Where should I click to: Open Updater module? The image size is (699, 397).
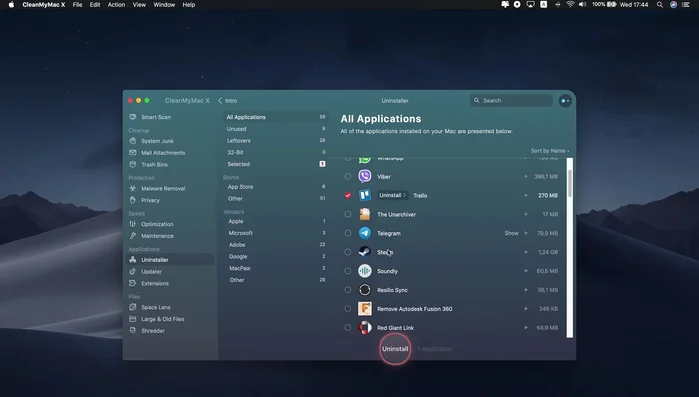(x=146, y=271)
